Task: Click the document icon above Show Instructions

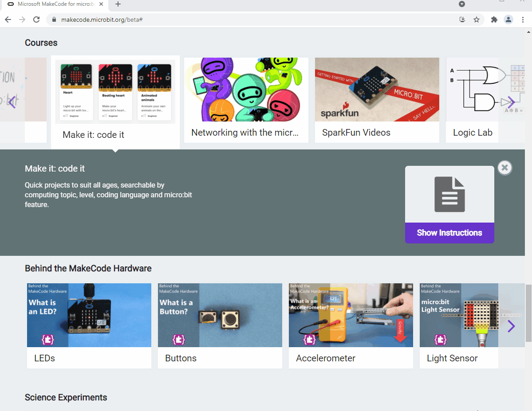Action: coord(449,194)
